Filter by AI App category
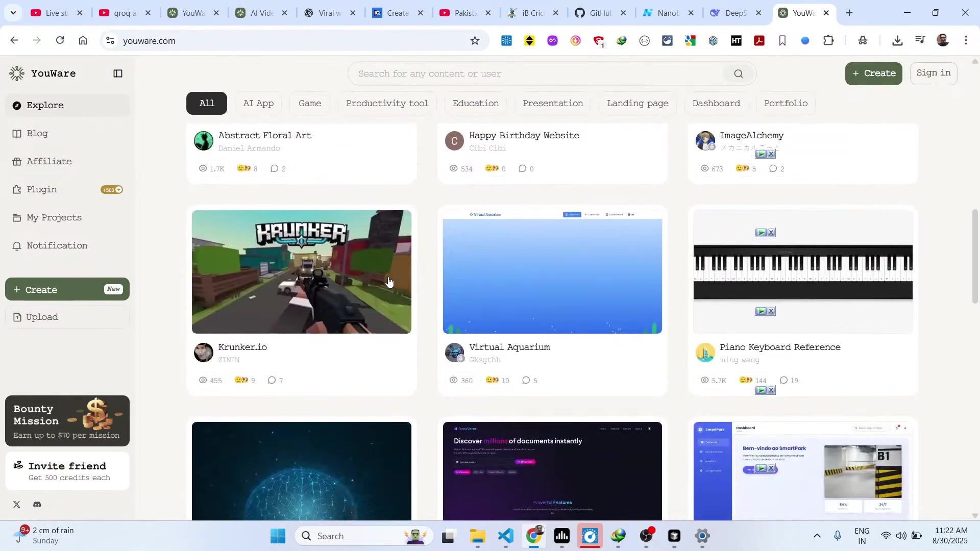Image resolution: width=980 pixels, height=551 pixels. click(258, 103)
